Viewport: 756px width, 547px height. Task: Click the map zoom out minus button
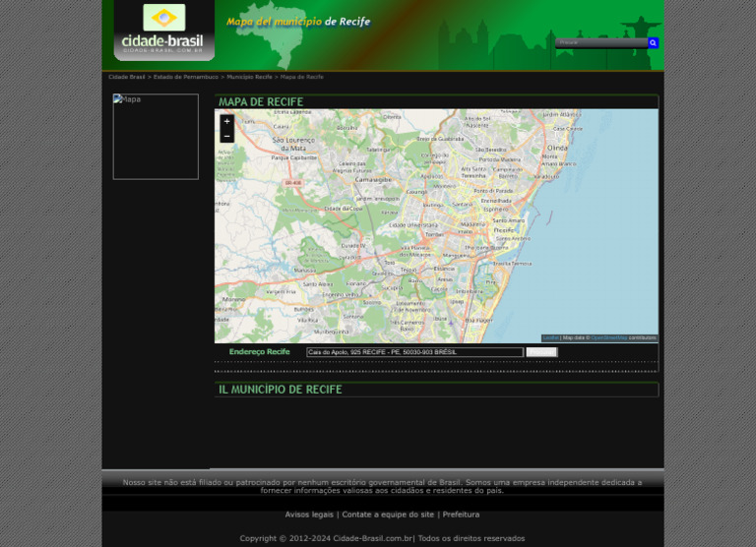point(226,136)
